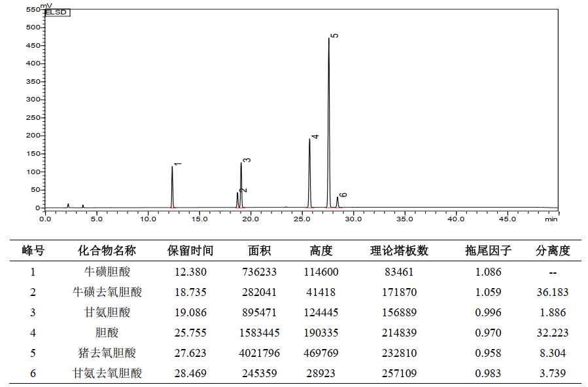Viewport: 588px width, 387px height.
Task: Click the area value 4021796
Action: click(x=259, y=353)
